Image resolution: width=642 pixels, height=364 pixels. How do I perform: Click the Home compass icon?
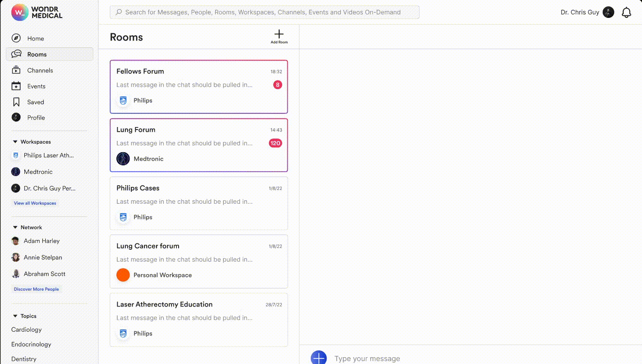pos(16,38)
